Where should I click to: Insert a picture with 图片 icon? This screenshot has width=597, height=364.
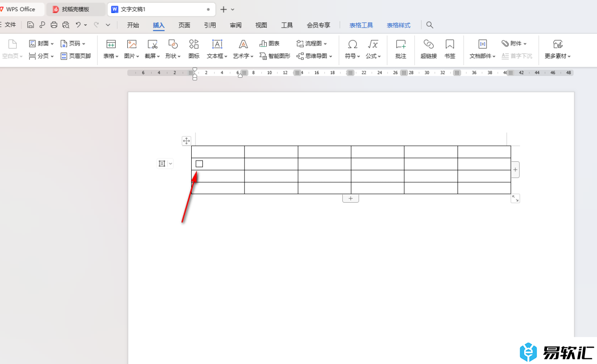132,49
